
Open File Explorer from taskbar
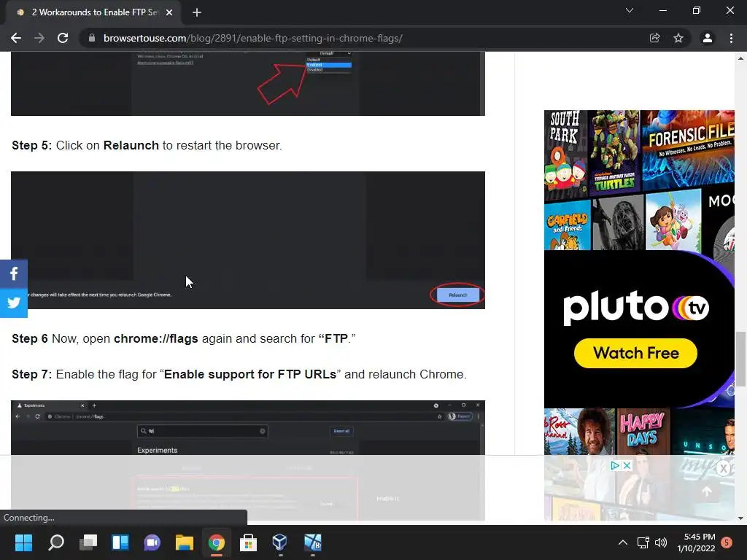(x=185, y=542)
